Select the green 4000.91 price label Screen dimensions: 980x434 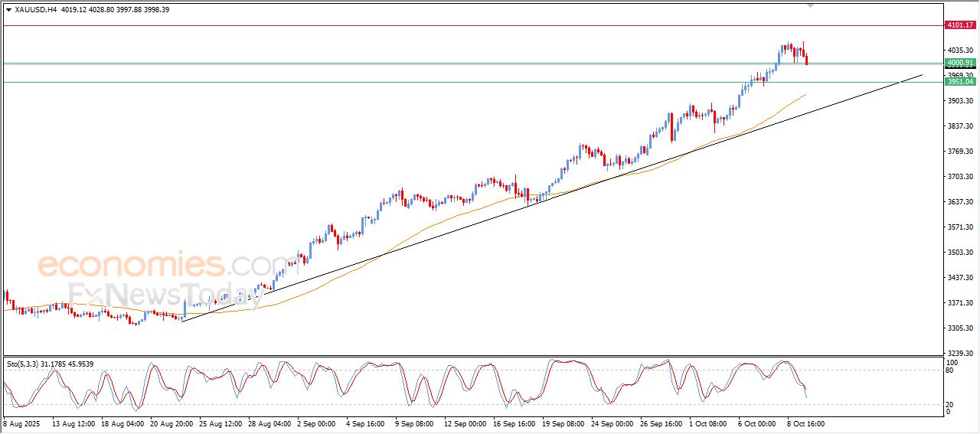pos(959,63)
